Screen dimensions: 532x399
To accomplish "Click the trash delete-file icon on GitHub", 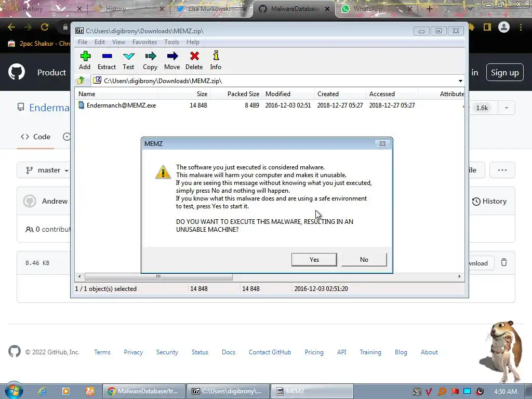I will (x=504, y=262).
